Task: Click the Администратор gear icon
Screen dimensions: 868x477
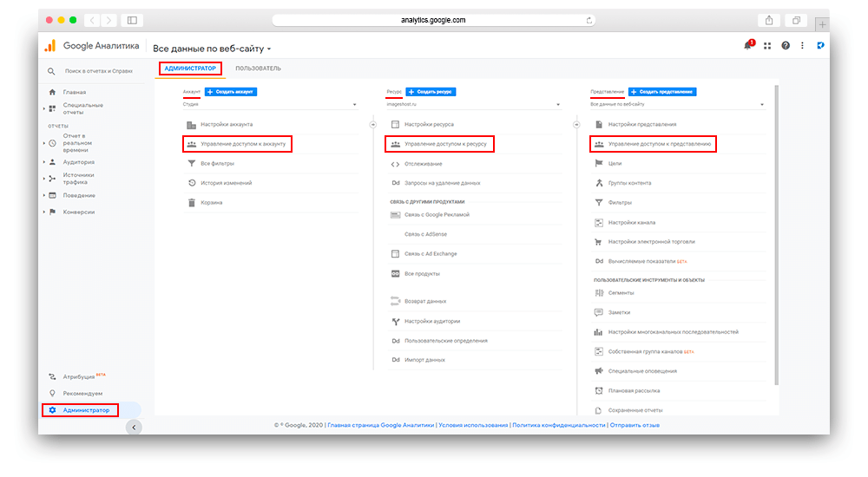Action: pyautogui.click(x=52, y=410)
